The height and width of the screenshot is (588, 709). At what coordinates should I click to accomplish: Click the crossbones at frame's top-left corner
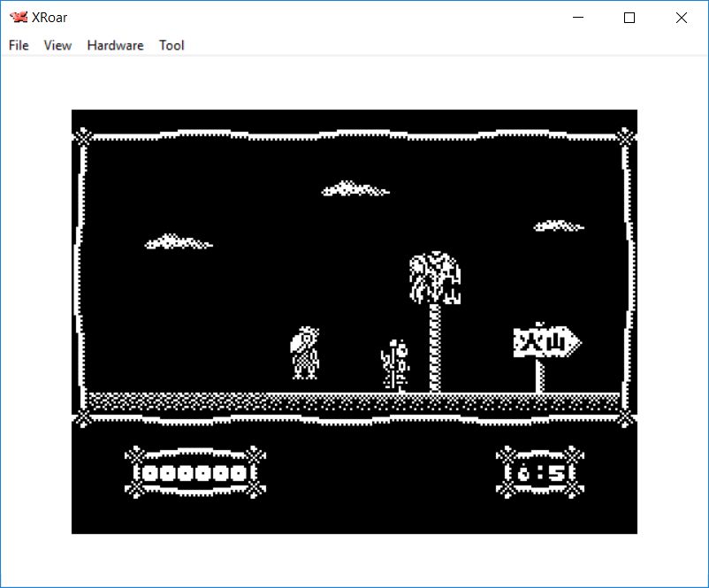coord(82,136)
